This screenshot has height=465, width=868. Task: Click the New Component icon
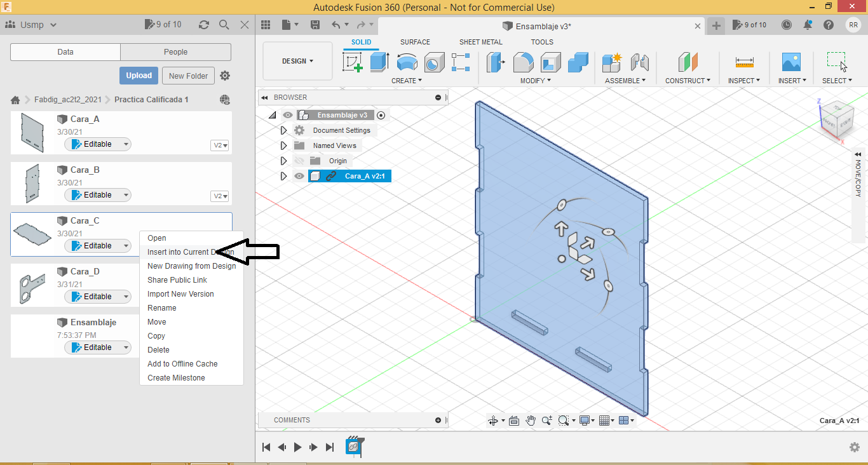coord(612,62)
